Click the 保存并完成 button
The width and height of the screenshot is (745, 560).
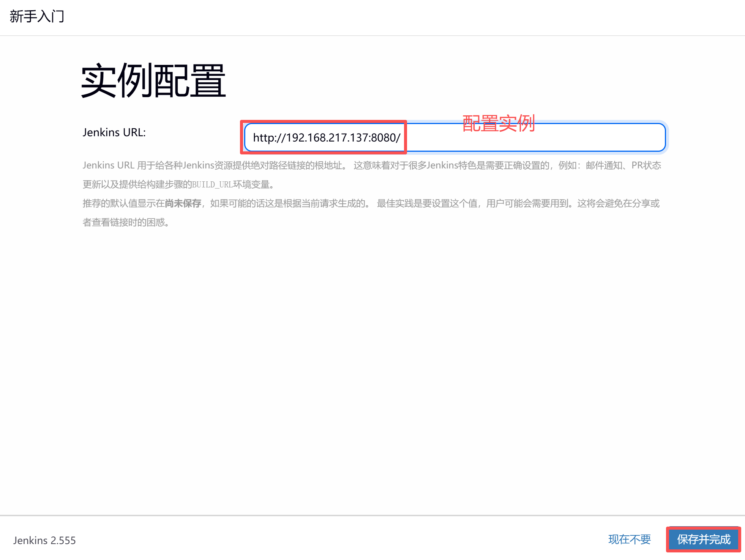click(x=703, y=539)
